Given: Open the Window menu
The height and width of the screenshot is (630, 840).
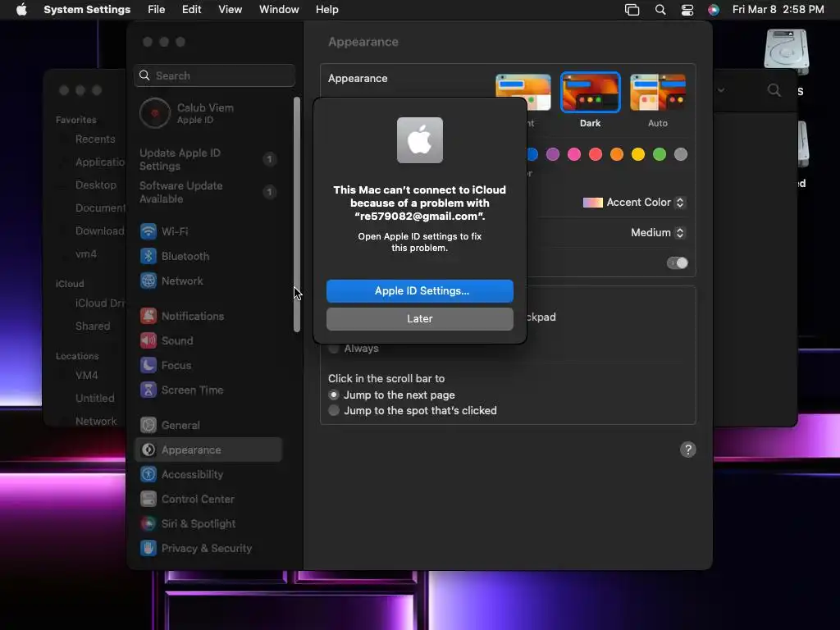Looking at the screenshot, I should tap(279, 10).
